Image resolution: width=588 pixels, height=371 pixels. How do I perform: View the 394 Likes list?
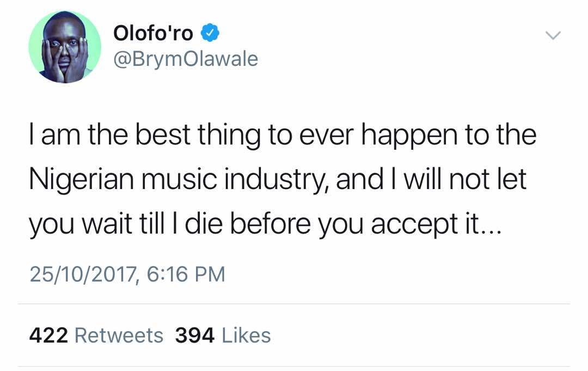coord(223,335)
